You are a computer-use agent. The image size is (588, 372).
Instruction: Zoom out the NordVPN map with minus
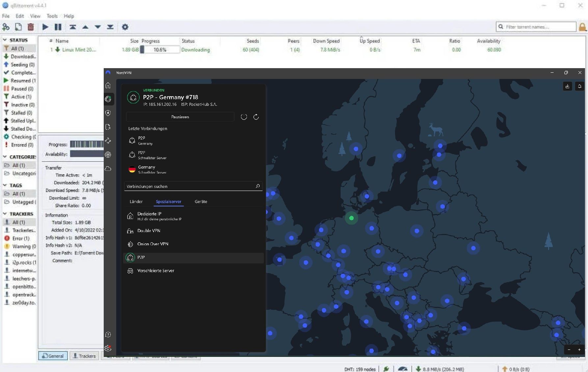click(x=569, y=350)
